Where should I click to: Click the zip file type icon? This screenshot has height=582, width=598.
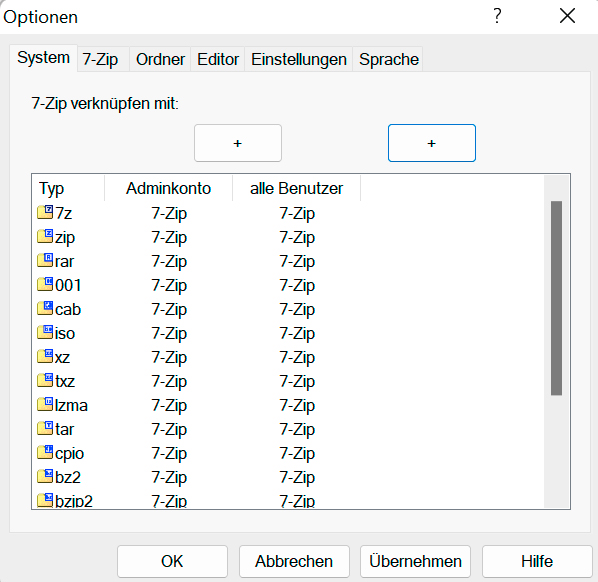(45, 236)
